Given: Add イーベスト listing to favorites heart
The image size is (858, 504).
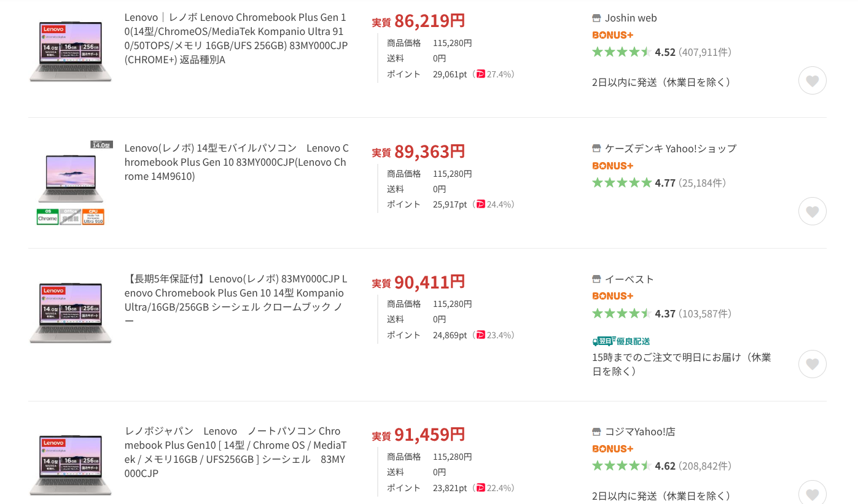Looking at the screenshot, I should [x=812, y=364].
